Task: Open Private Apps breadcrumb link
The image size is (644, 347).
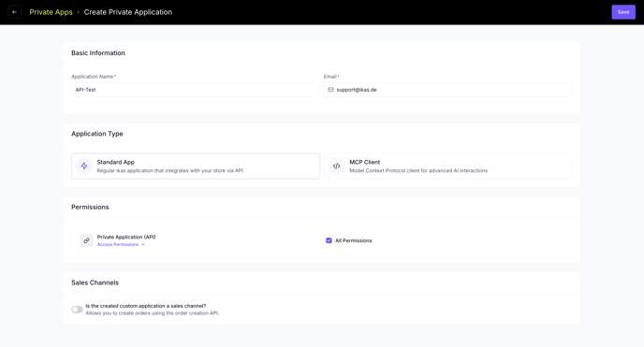Action: [x=51, y=12]
